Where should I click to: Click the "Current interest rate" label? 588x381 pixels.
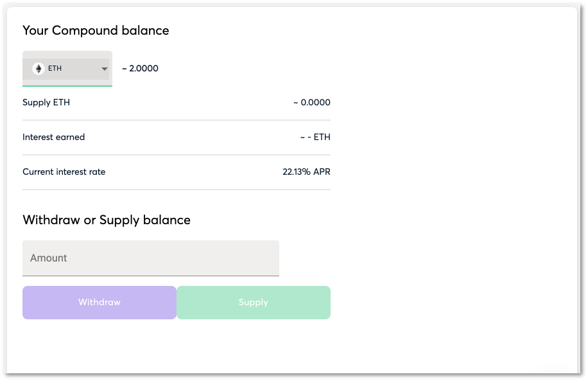pyautogui.click(x=64, y=172)
